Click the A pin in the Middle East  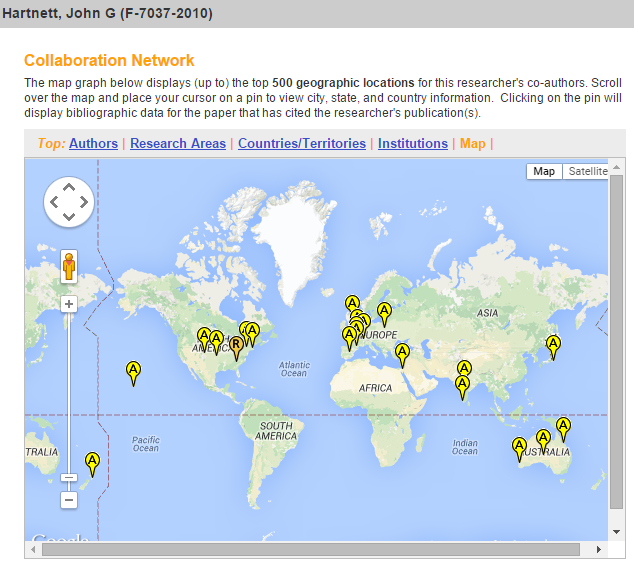tap(402, 353)
